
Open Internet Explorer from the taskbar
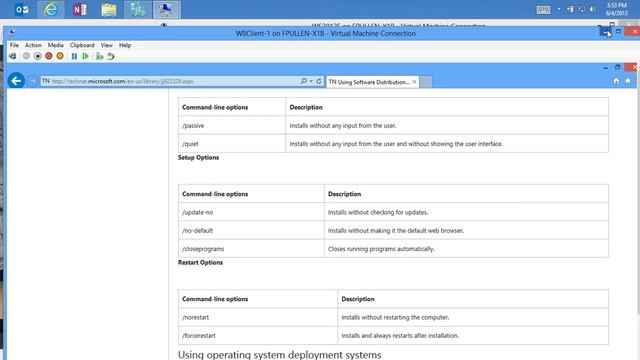click(x=51, y=9)
